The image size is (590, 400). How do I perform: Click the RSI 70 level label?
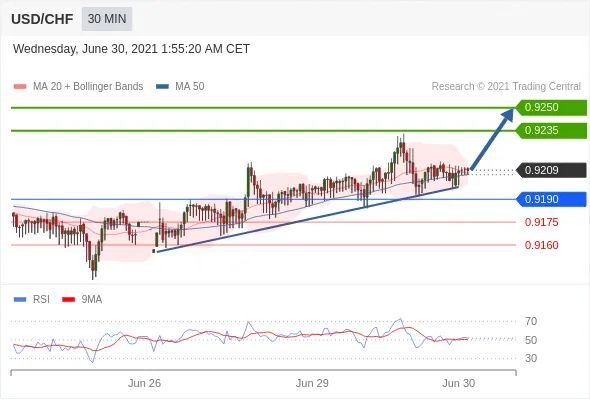tap(531, 321)
